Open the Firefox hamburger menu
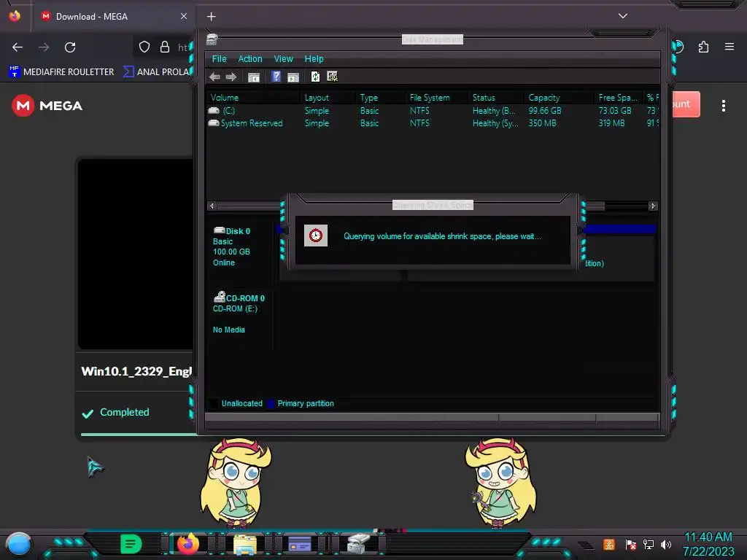Screen dimensions: 747x560 [x=729, y=47]
